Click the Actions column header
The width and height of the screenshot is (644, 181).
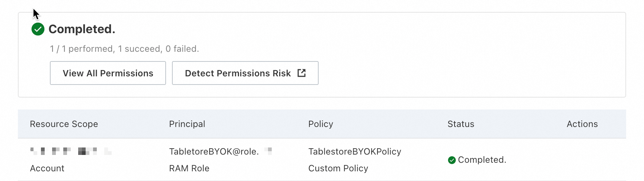(x=582, y=124)
